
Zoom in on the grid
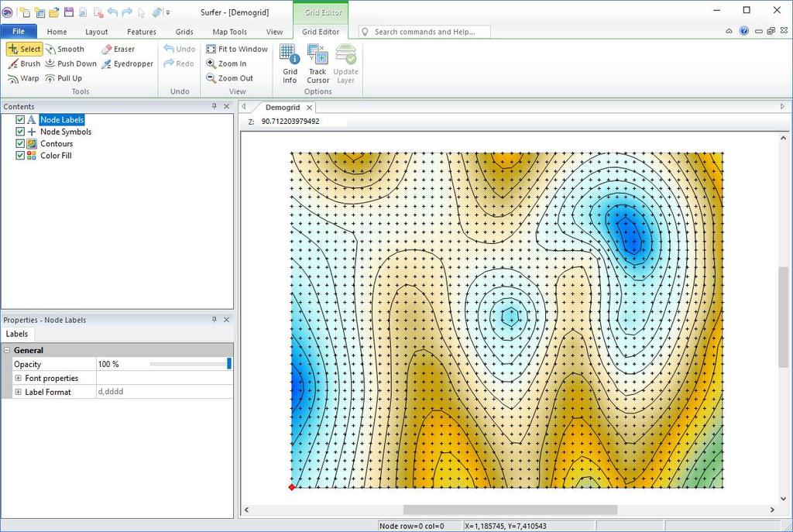(x=226, y=63)
